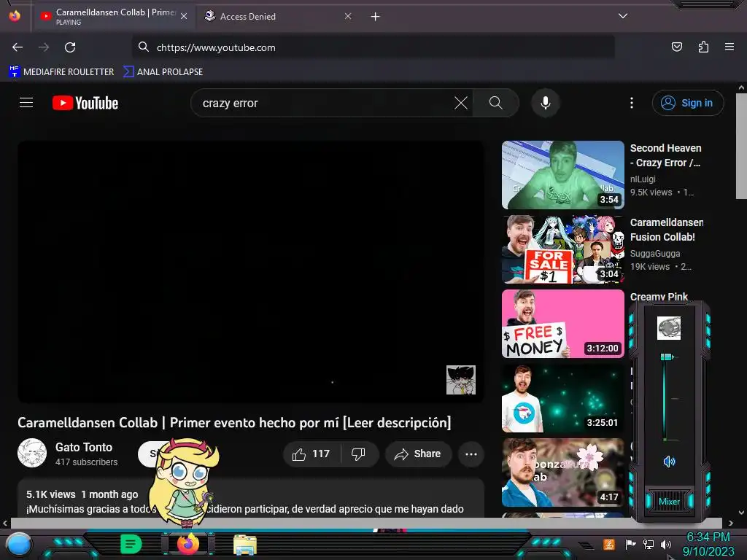Run the search with the magnifier button

click(x=495, y=103)
